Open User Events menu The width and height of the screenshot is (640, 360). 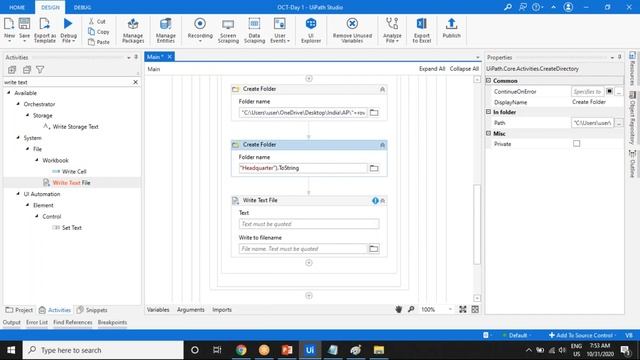tap(280, 30)
